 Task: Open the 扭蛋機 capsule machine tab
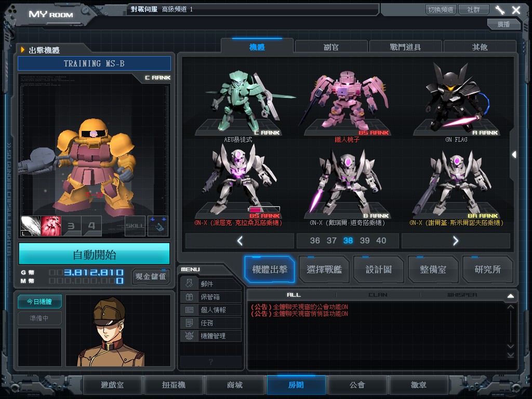coord(174,385)
